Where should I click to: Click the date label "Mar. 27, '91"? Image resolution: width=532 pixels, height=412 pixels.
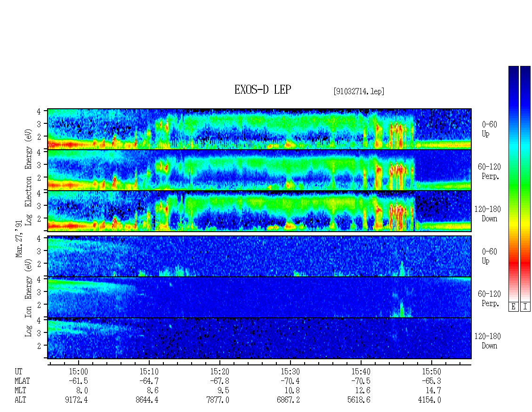coord(19,239)
